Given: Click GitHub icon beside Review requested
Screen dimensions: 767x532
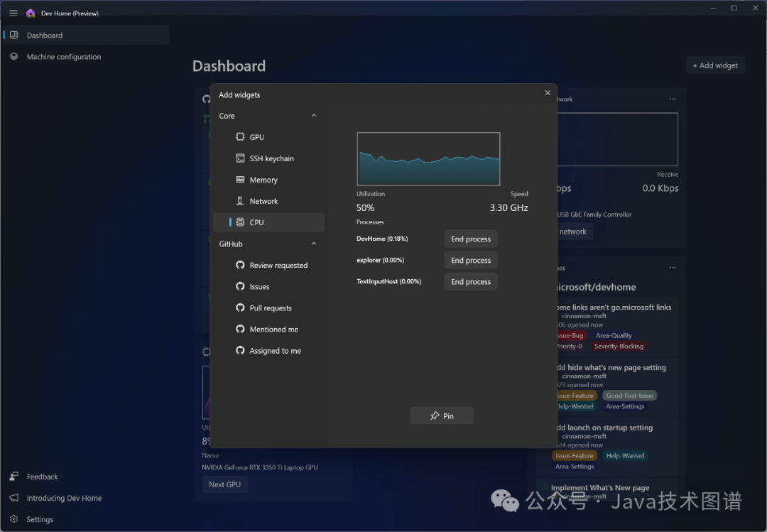Looking at the screenshot, I should pyautogui.click(x=240, y=265).
